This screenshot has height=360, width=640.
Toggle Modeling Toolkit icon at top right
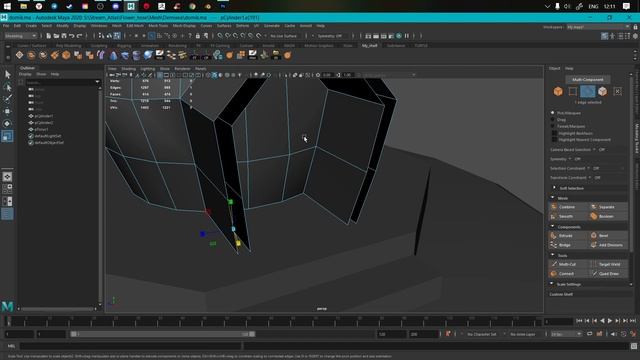(604, 36)
